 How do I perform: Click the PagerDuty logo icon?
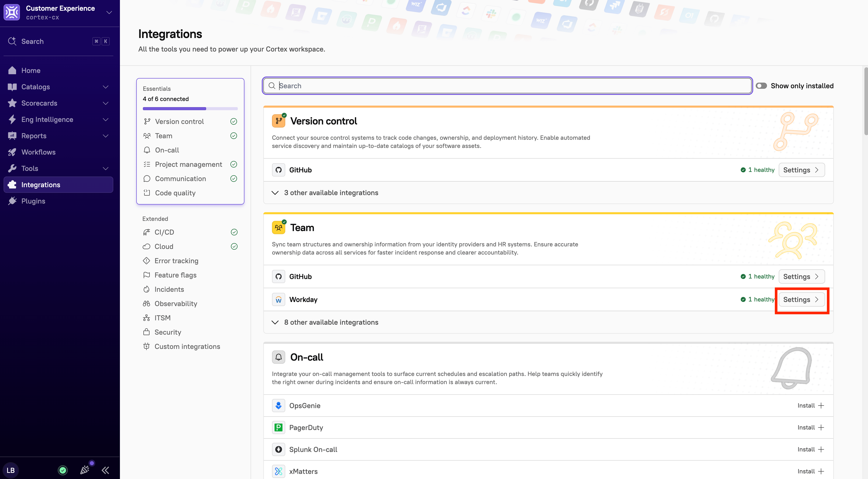(278, 427)
